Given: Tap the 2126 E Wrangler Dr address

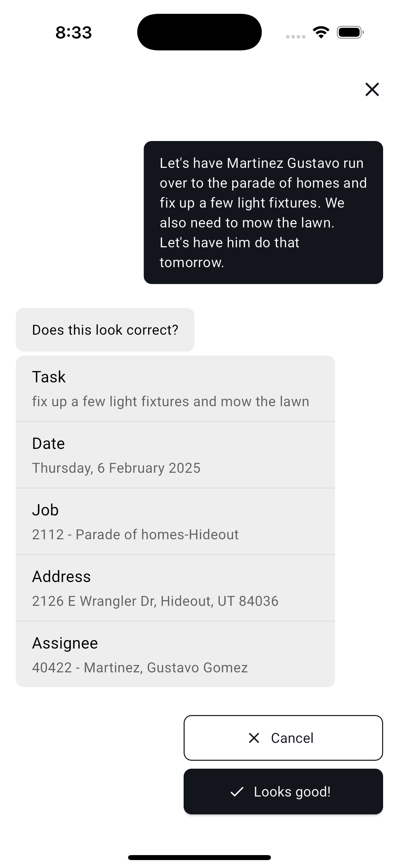Looking at the screenshot, I should (x=155, y=601).
